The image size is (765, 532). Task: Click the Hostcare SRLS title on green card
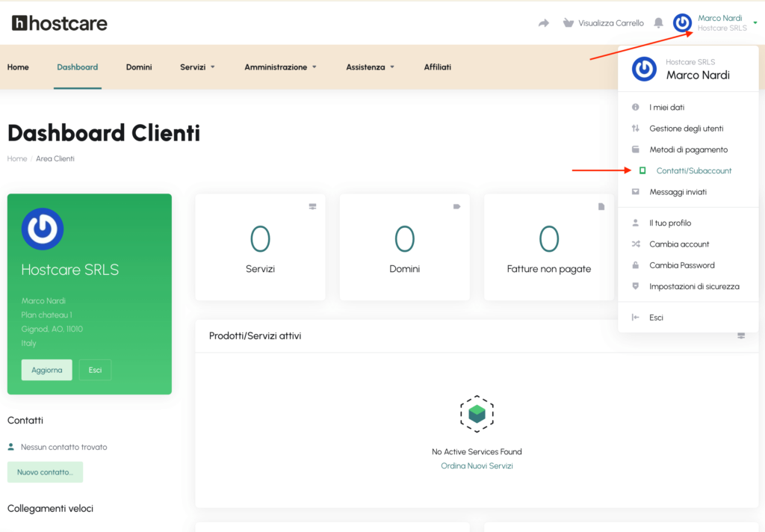tap(69, 270)
